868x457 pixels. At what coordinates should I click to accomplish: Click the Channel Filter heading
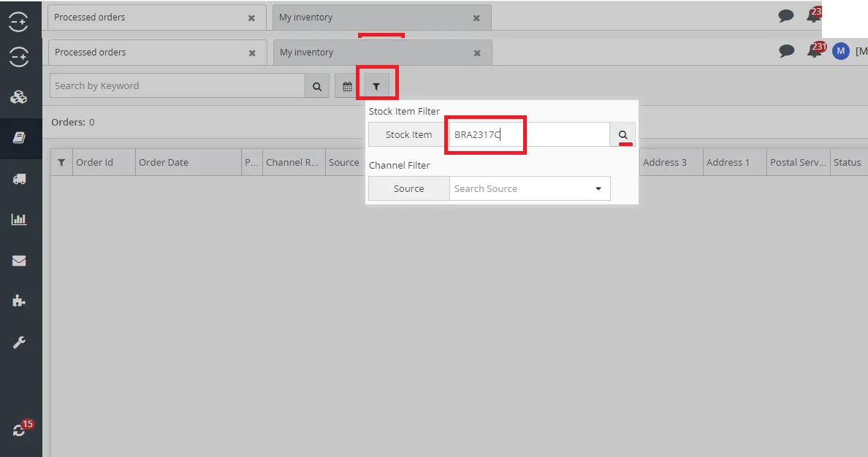(399, 165)
